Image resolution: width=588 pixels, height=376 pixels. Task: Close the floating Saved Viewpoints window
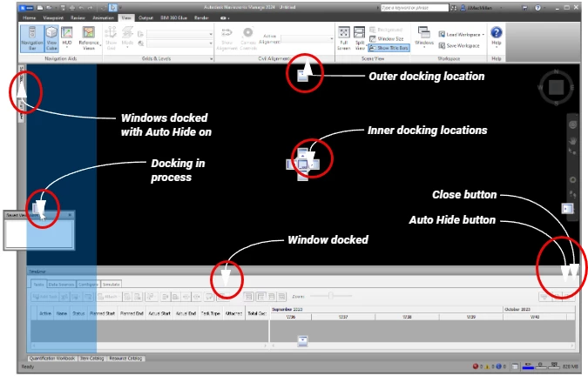70,215
